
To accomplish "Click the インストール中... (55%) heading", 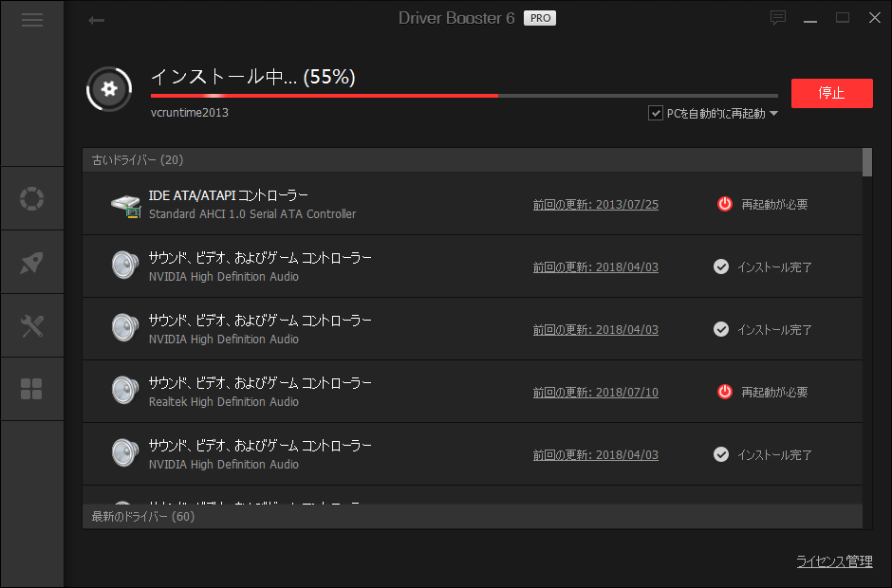I will click(x=253, y=77).
